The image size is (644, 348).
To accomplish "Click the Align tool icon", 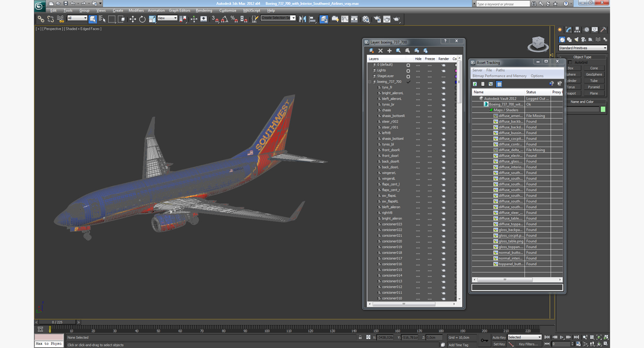I will point(312,19).
